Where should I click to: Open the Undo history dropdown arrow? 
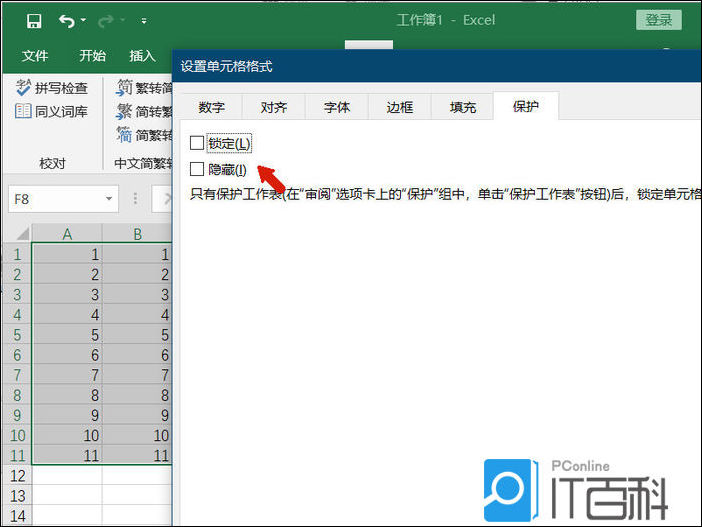point(83,20)
